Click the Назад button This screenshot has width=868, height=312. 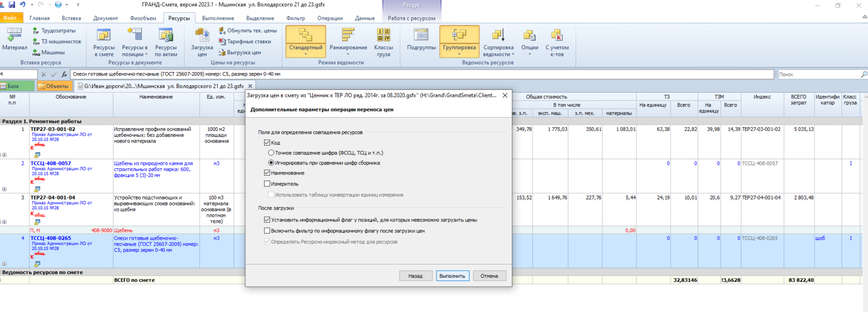[415, 276]
